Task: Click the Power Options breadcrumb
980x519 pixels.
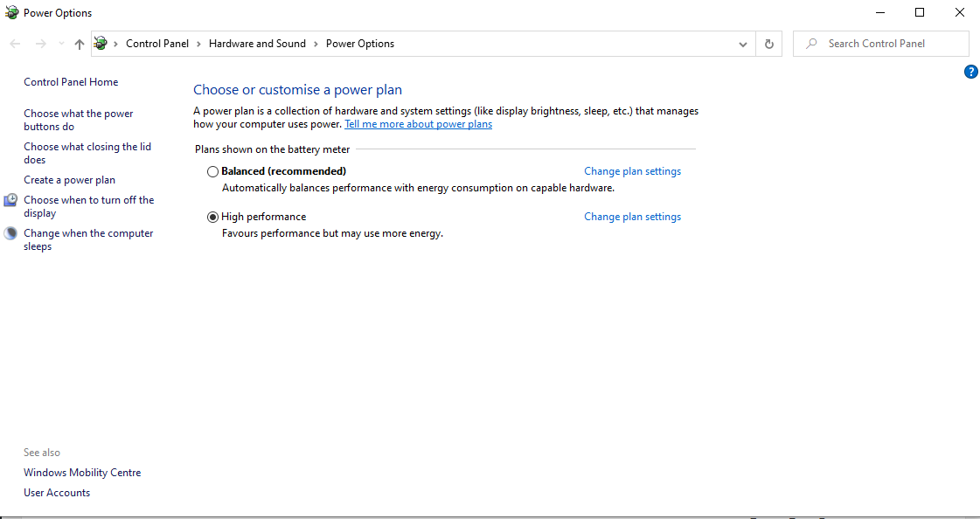Action: [360, 44]
